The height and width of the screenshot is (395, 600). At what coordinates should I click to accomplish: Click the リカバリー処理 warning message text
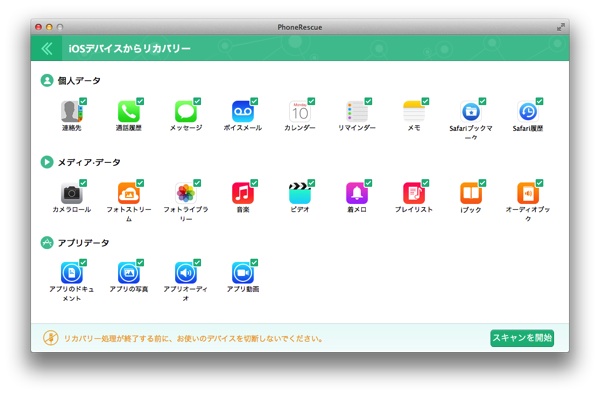click(x=193, y=338)
